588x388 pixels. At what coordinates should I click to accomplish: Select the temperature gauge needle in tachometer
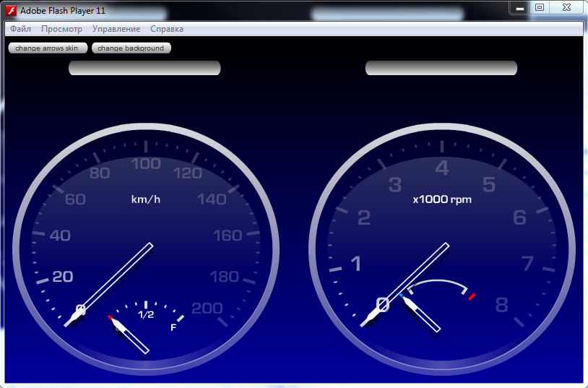[422, 314]
